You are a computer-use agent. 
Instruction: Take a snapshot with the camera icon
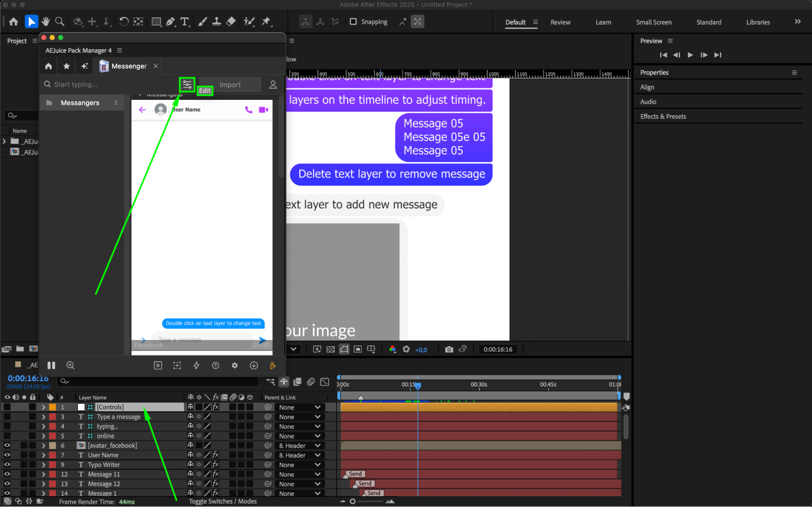point(449,350)
